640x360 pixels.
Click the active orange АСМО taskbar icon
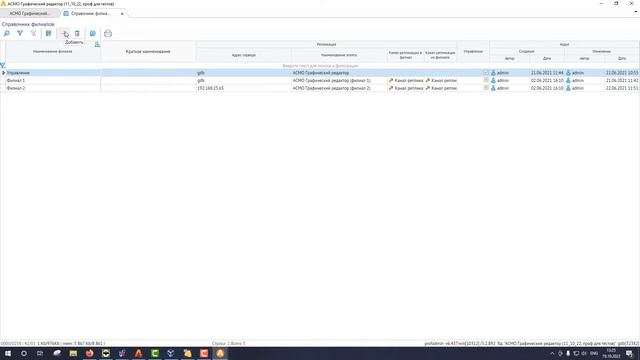(x=220, y=353)
